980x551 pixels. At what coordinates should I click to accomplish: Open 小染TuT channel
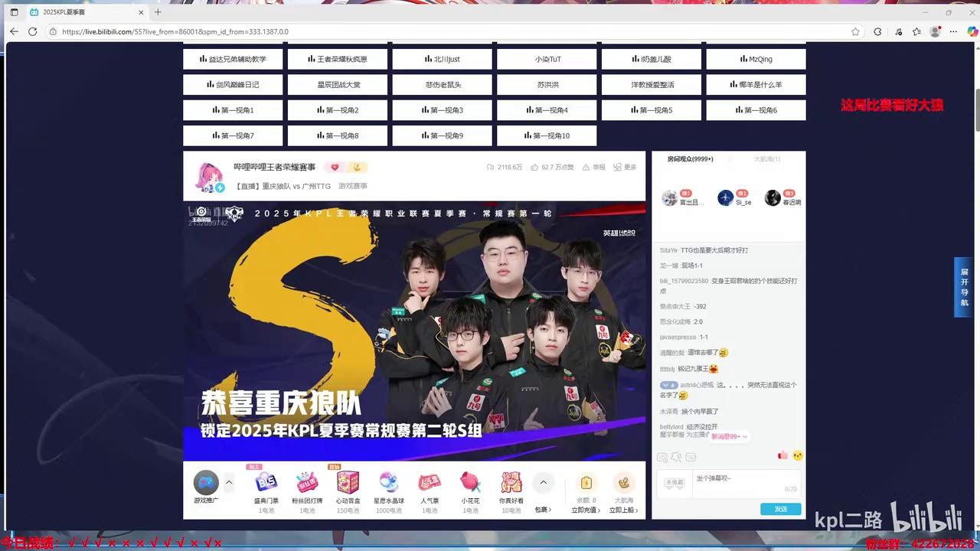pos(547,59)
